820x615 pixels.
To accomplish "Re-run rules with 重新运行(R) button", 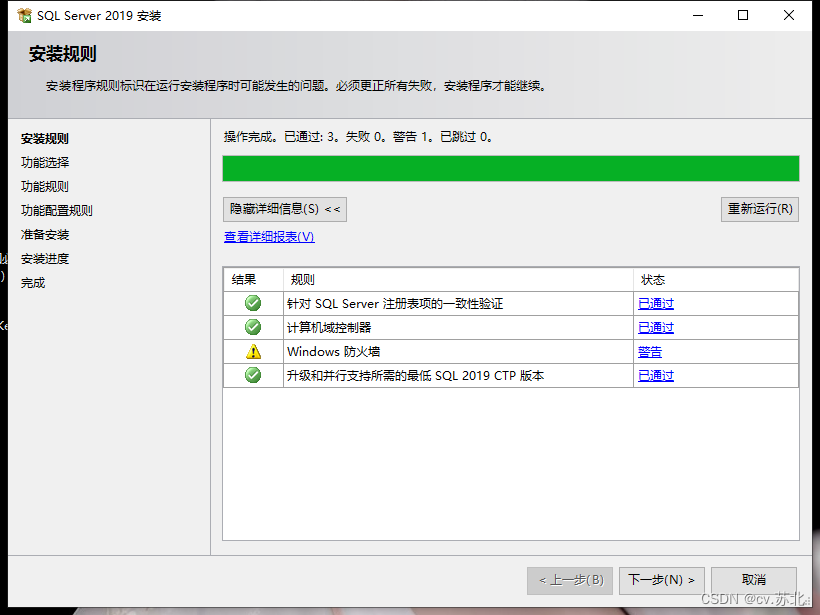I will (x=760, y=209).
